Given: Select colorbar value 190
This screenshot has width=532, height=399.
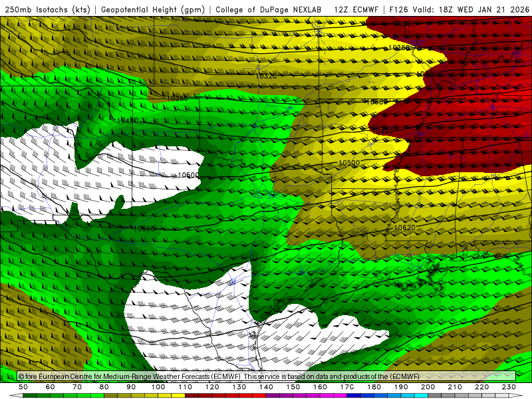Looking at the screenshot, I should (x=401, y=387).
